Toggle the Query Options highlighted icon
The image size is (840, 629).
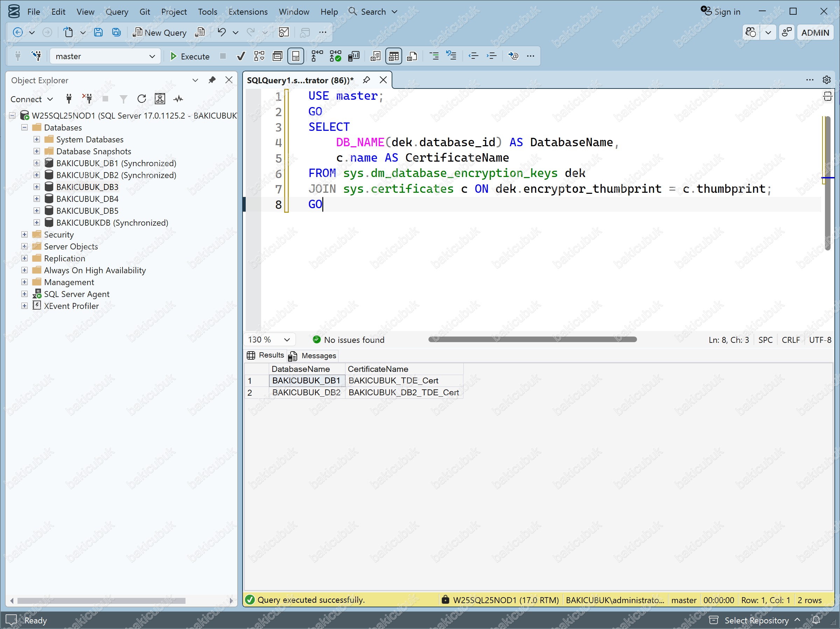295,56
